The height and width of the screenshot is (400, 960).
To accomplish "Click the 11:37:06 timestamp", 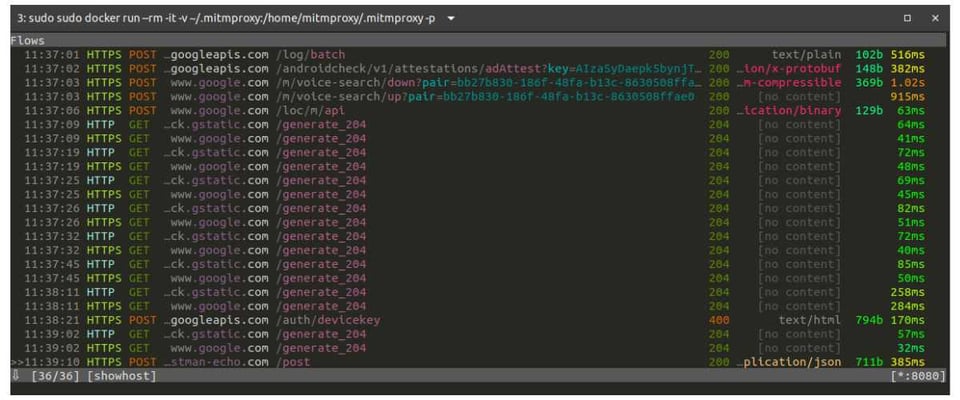I will point(52,111).
